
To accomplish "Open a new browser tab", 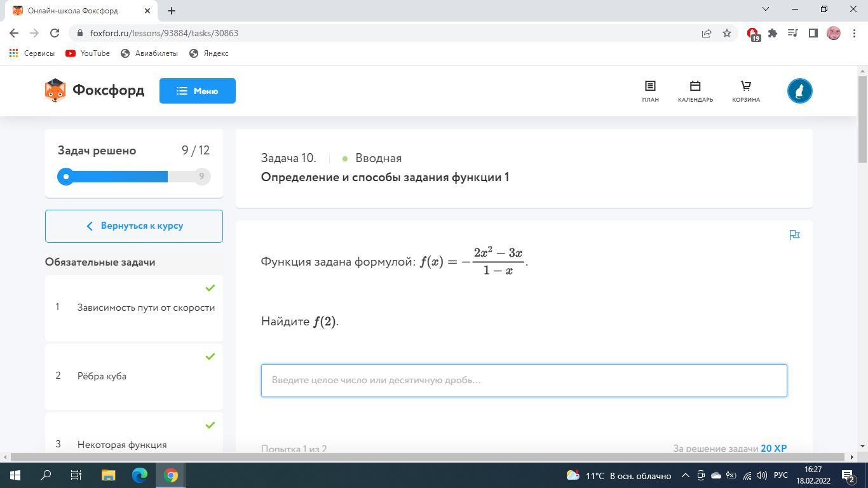I will (172, 11).
